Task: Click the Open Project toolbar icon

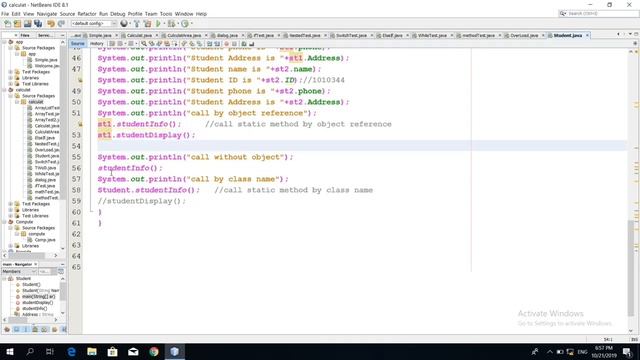Action: click(x=27, y=24)
